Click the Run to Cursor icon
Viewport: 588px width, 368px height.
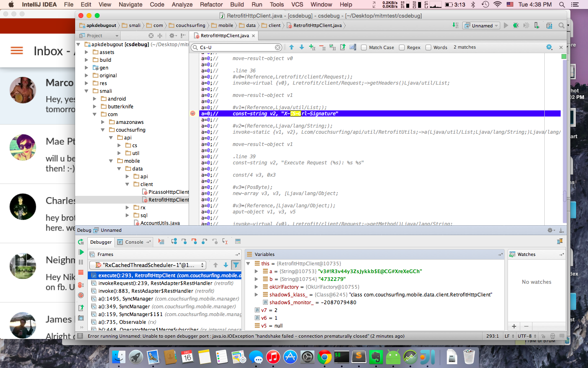point(225,242)
